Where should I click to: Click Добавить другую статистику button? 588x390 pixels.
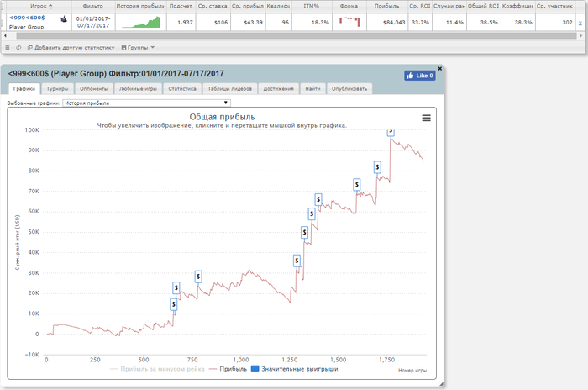click(x=71, y=48)
